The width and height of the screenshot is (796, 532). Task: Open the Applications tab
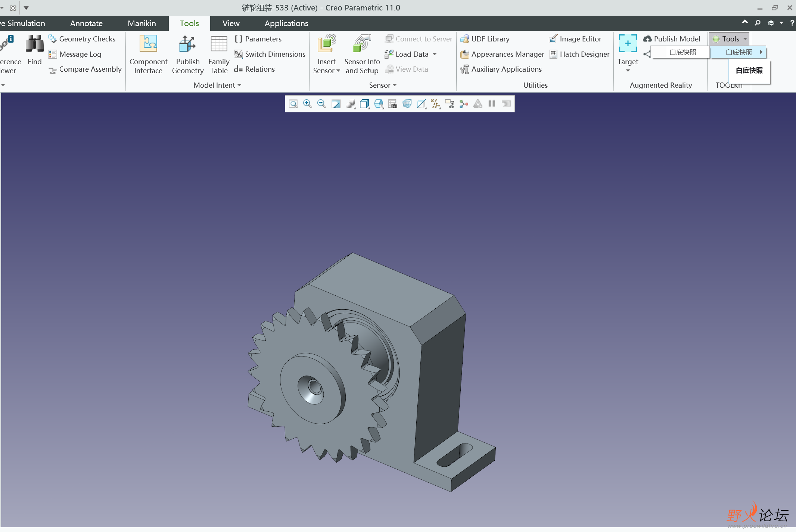tap(286, 23)
